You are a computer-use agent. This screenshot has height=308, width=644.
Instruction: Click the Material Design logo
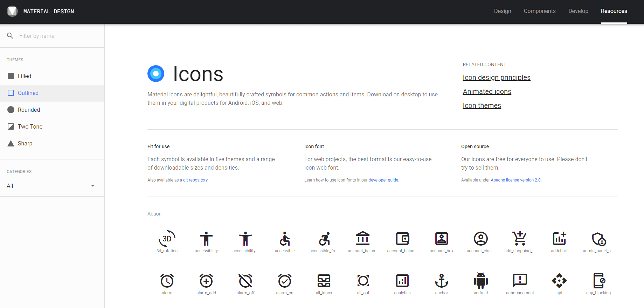12,11
